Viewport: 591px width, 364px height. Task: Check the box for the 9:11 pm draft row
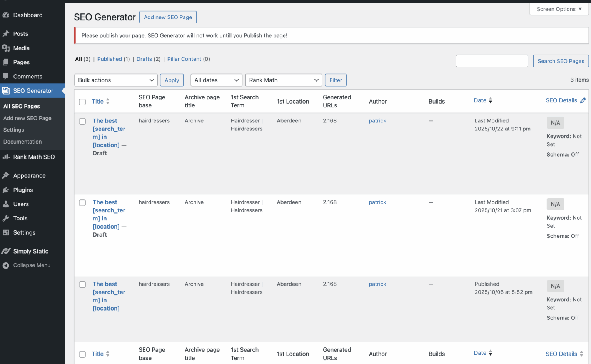[x=82, y=121]
